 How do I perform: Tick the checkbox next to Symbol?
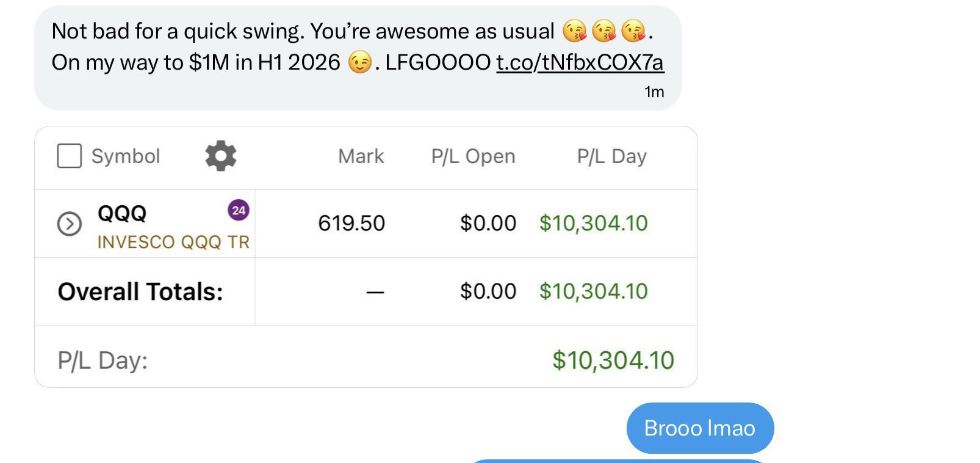click(69, 156)
